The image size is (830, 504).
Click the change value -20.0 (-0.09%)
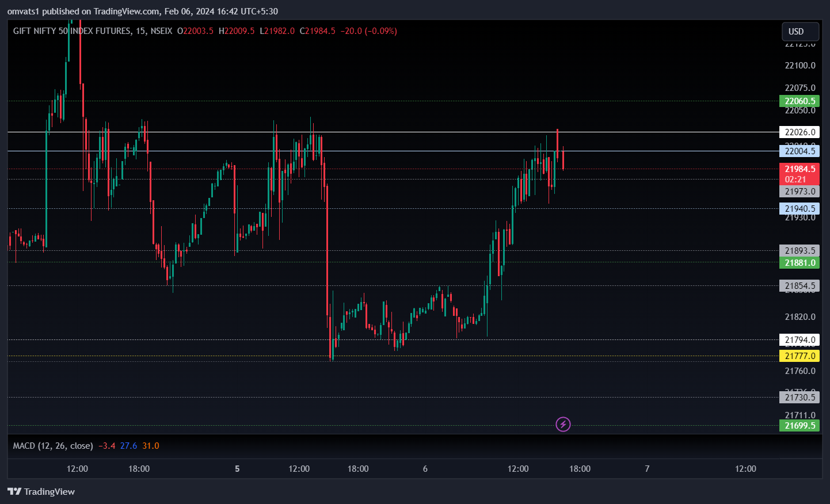369,31
